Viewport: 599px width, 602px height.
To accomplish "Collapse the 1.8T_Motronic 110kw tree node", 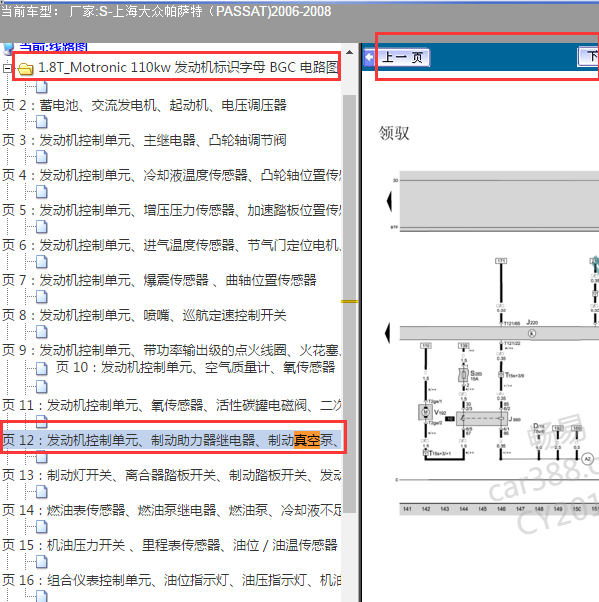I will coord(7,69).
